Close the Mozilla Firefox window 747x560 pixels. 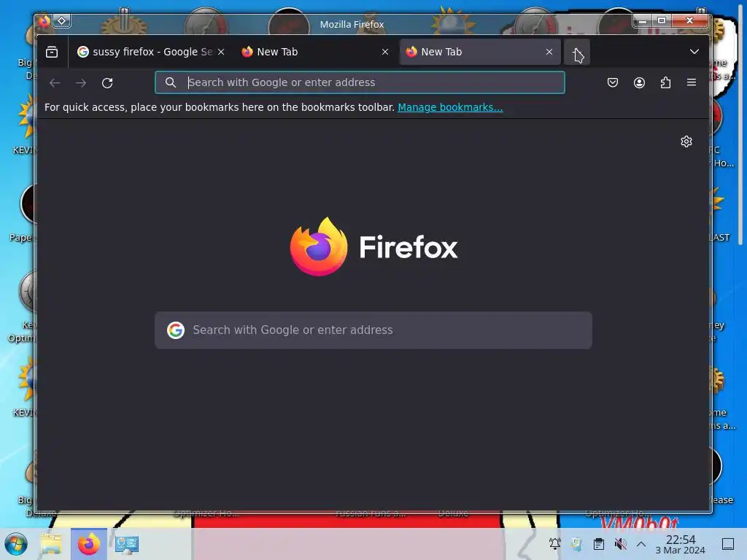689,20
